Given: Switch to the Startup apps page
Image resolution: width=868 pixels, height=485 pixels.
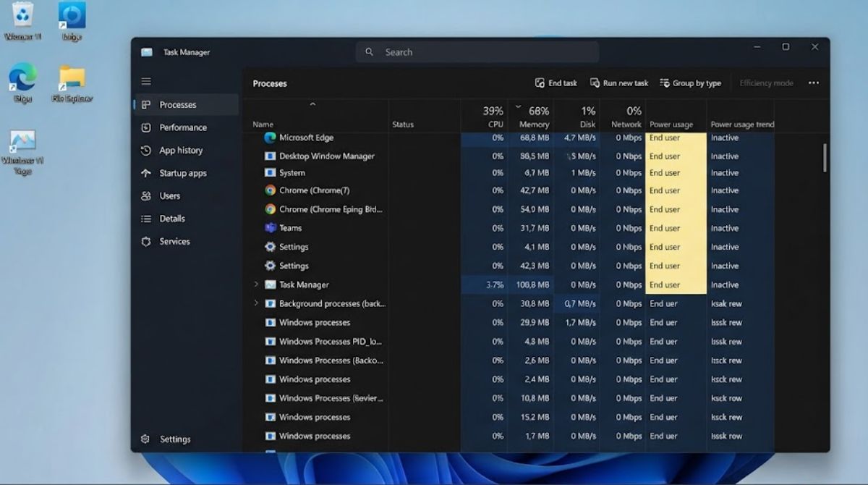Looking at the screenshot, I should click(x=186, y=174).
